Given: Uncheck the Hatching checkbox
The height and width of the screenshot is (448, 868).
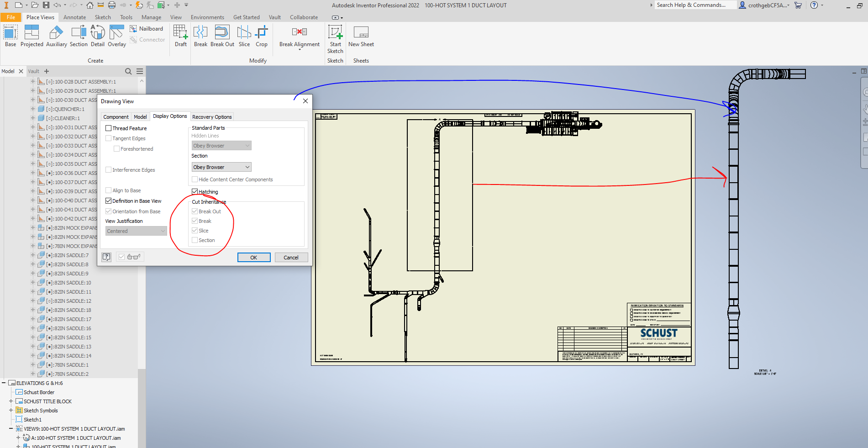Looking at the screenshot, I should click(195, 191).
